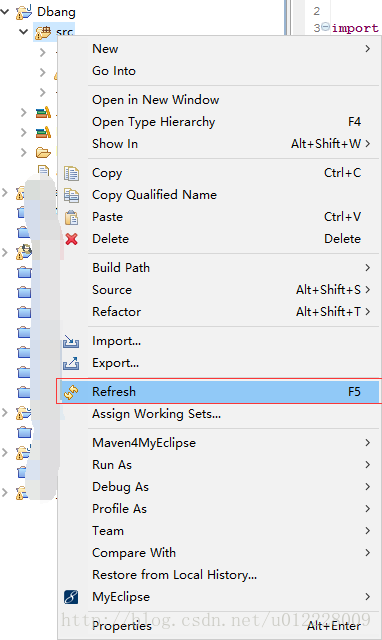Click the Copy icon in context menu
This screenshot has height=640, width=382.
71,173
